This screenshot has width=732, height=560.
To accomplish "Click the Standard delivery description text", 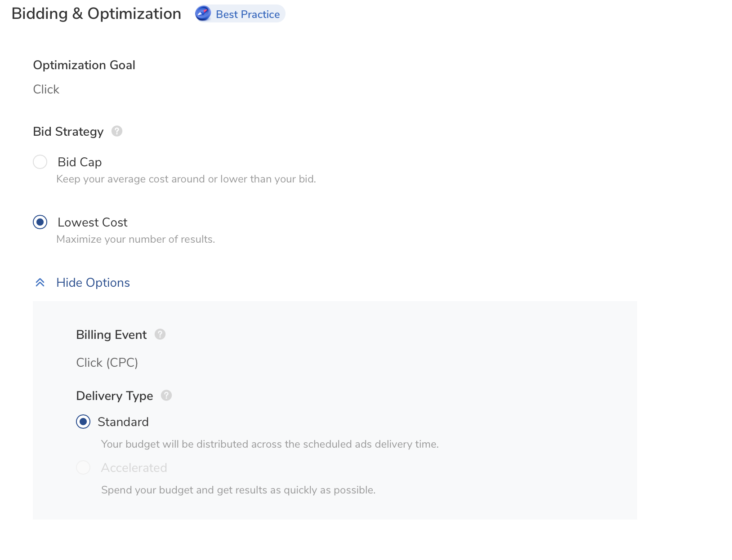I will (x=270, y=444).
